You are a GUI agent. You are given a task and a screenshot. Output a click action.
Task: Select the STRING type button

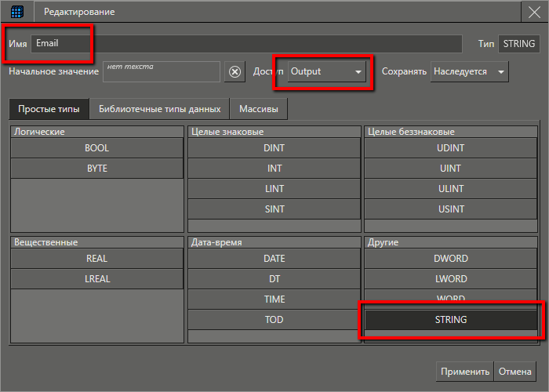(x=450, y=320)
